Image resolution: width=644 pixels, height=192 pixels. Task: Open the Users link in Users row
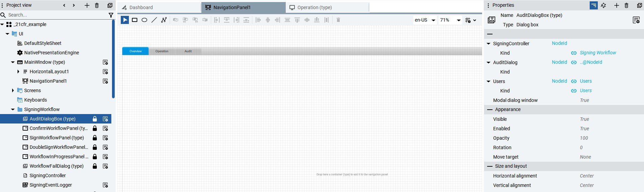(586, 81)
